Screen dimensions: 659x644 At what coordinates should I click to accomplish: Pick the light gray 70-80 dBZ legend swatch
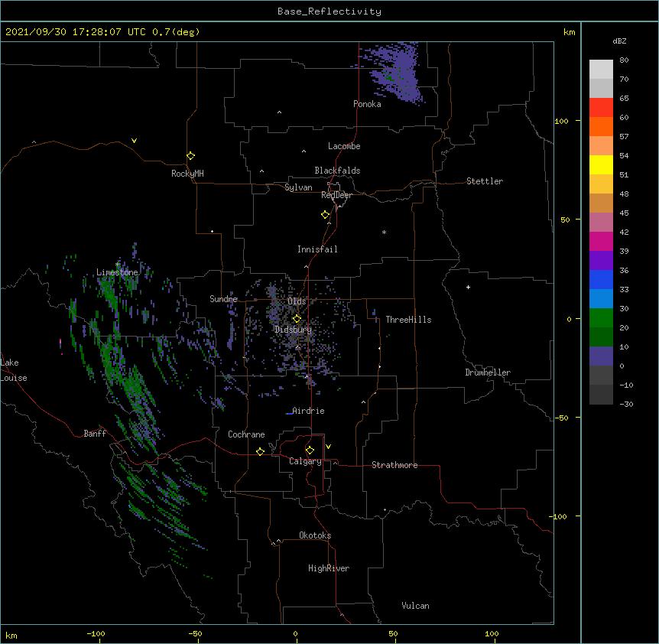coord(601,69)
